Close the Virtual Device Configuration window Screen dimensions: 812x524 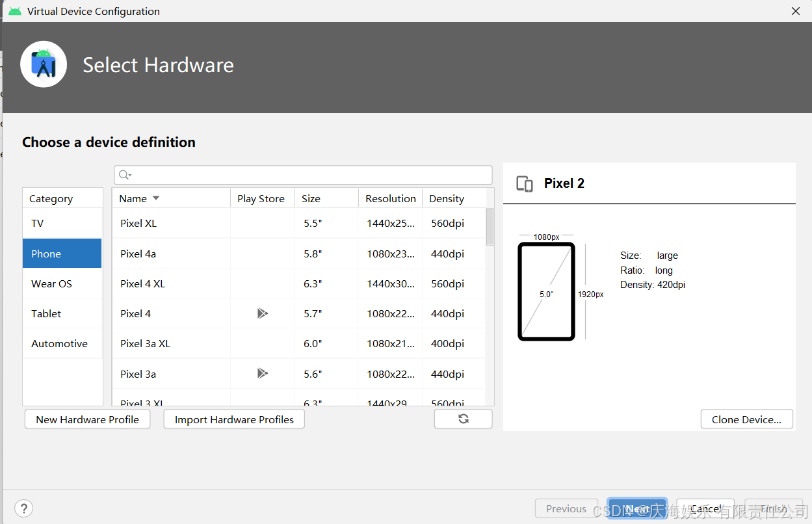coord(796,11)
